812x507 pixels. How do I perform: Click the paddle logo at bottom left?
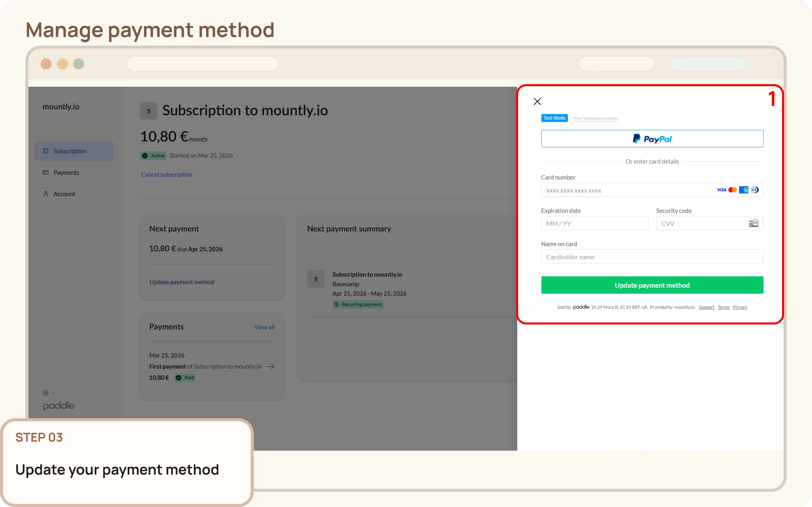[58, 406]
